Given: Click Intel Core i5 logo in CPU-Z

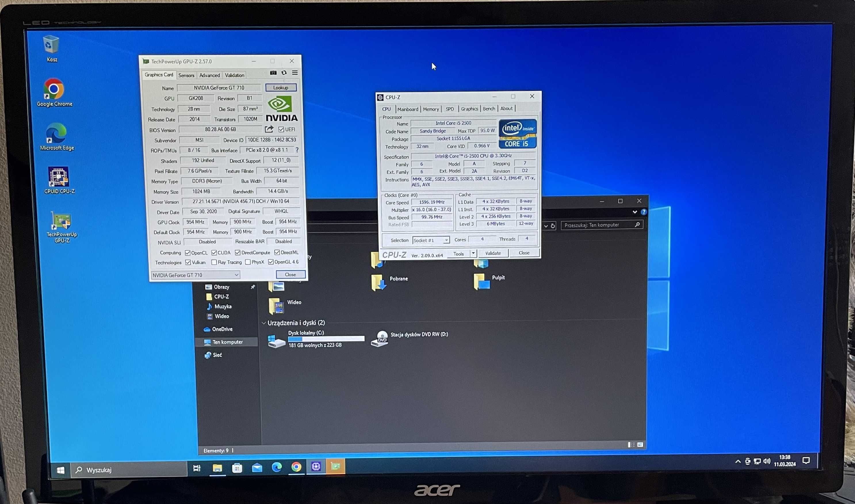Looking at the screenshot, I should [518, 133].
